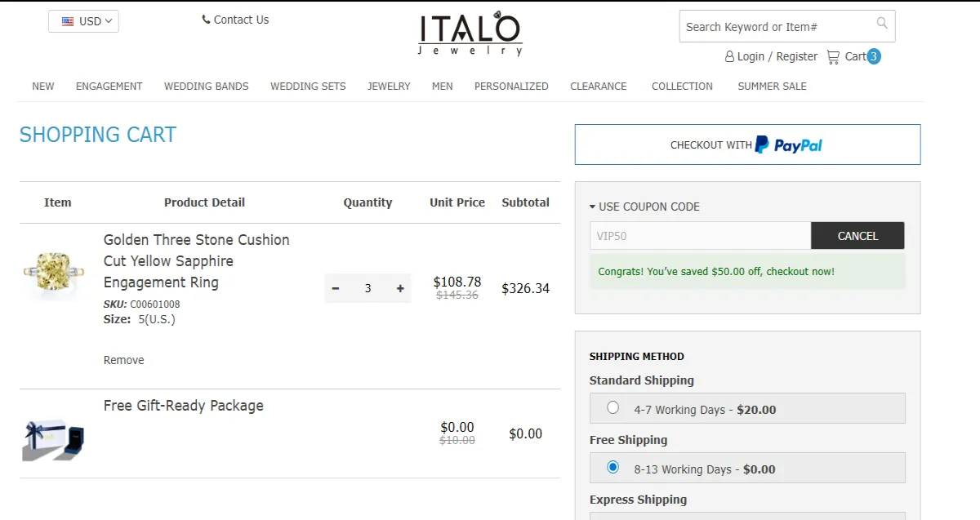Click the SHOPPING CART heading
This screenshot has width=980, height=520.
98,135
